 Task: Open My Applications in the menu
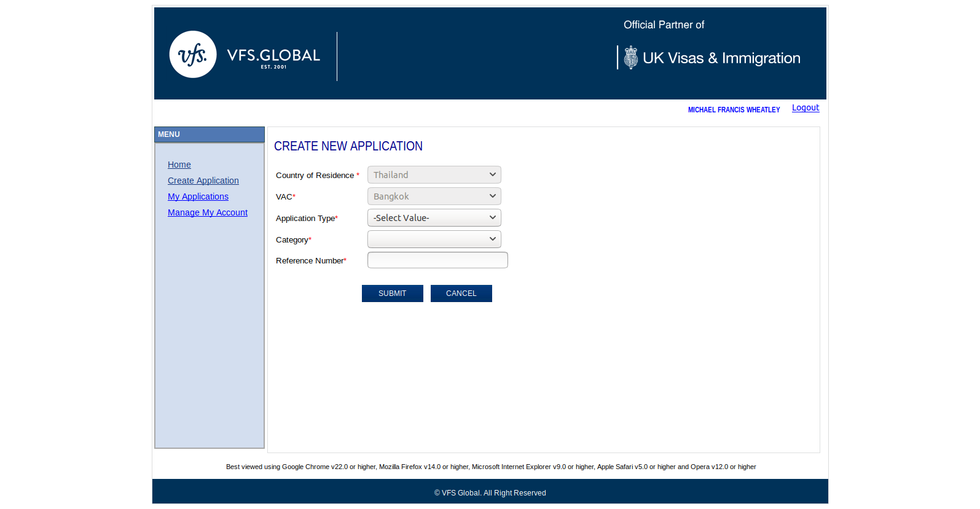[x=198, y=196]
